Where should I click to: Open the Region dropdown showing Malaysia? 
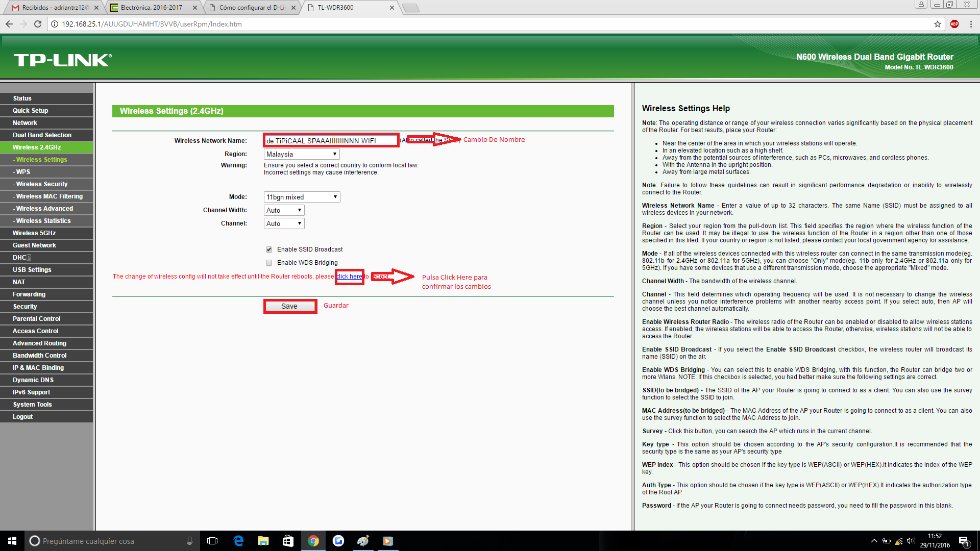click(x=302, y=154)
